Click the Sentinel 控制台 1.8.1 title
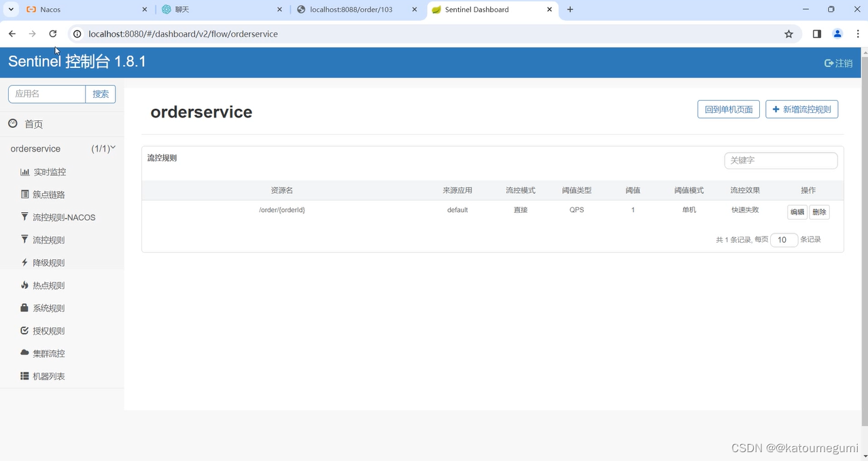The height and width of the screenshot is (461, 868). click(77, 62)
